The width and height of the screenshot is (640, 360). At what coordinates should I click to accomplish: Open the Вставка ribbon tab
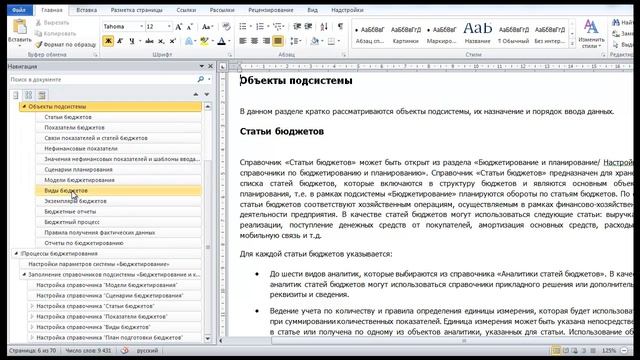[87, 10]
